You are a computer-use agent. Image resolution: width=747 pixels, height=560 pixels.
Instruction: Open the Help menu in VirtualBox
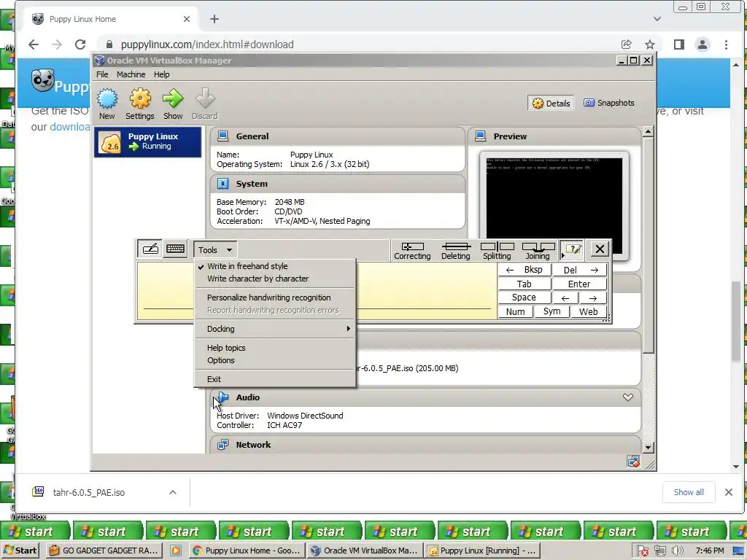(161, 74)
